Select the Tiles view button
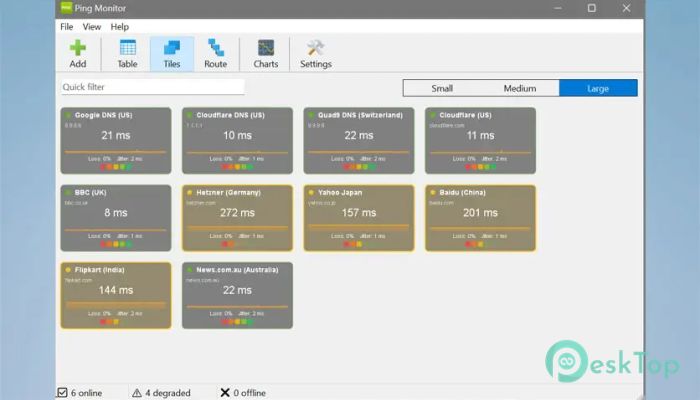Image resolution: width=700 pixels, height=400 pixels. pos(172,54)
